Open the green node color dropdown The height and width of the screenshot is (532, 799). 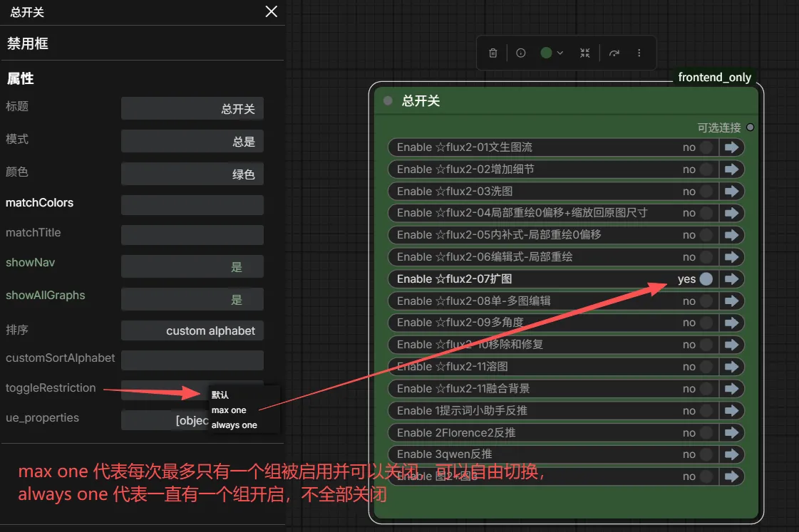552,53
